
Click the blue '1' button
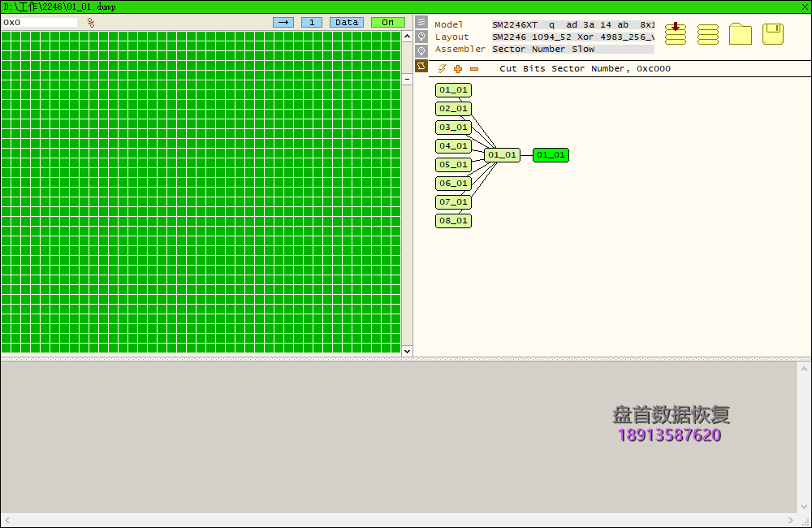point(312,22)
